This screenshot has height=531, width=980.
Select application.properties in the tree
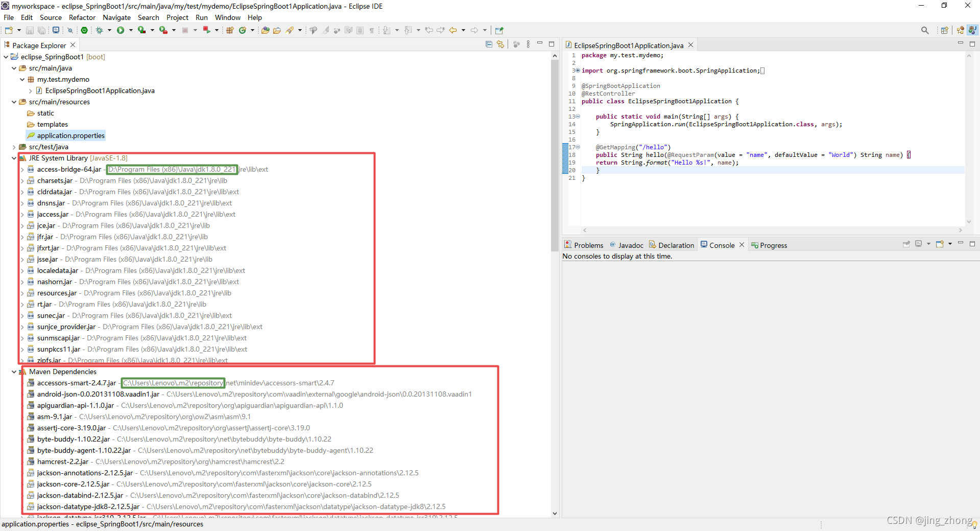[66, 135]
